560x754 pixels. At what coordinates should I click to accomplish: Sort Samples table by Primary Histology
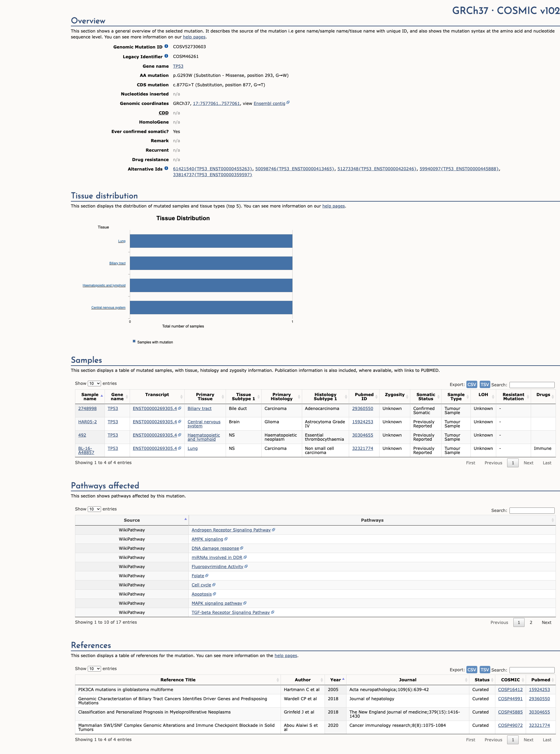click(x=281, y=397)
